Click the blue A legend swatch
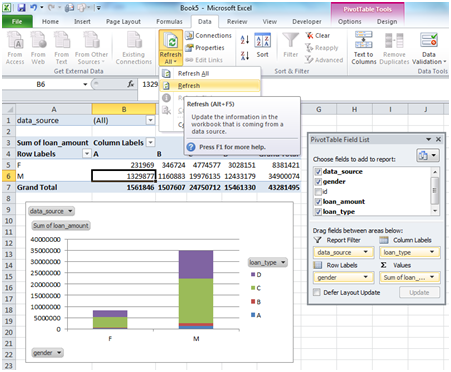This screenshot has height=372, width=451. 253,315
